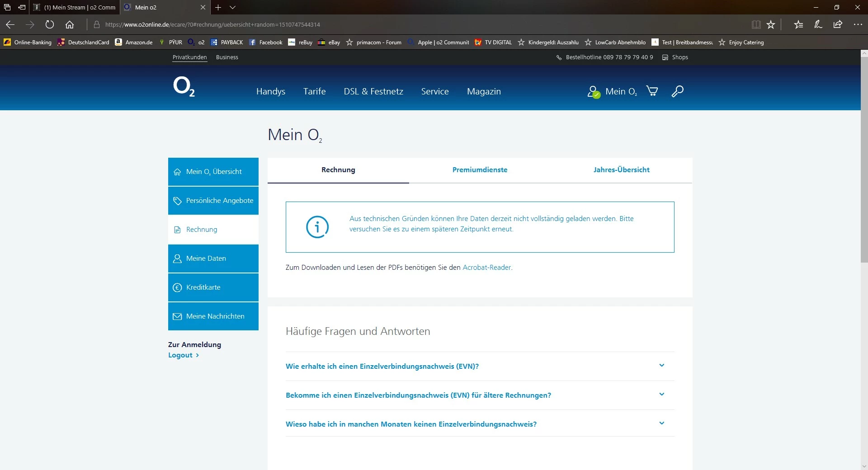Open the LowCarb Abnehmblo bookmark
Viewport: 868px width, 470px height.
point(615,42)
